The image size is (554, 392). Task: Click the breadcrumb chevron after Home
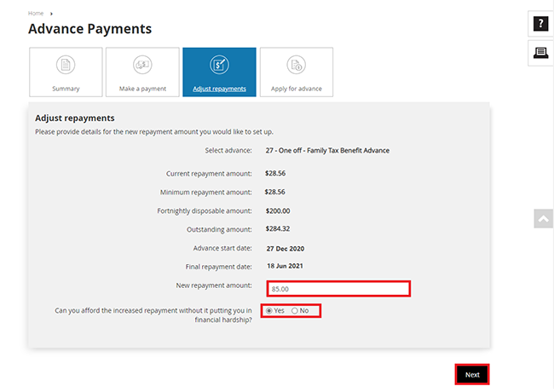51,14
